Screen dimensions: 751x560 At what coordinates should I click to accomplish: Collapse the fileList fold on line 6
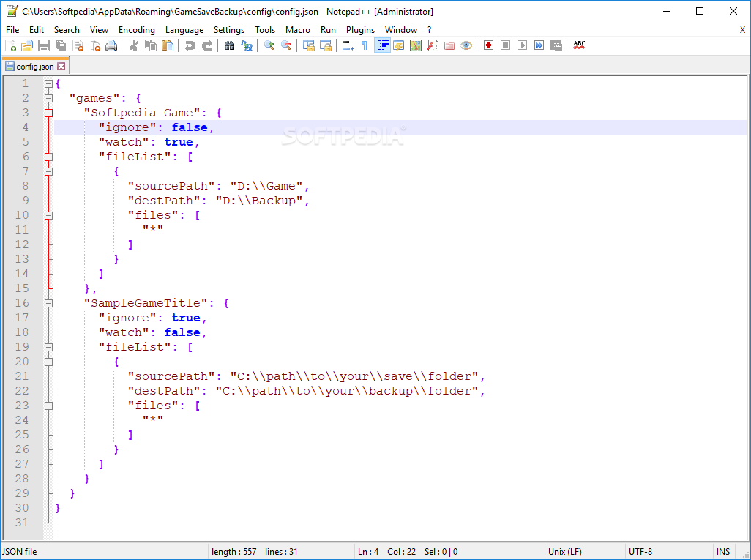click(48, 157)
